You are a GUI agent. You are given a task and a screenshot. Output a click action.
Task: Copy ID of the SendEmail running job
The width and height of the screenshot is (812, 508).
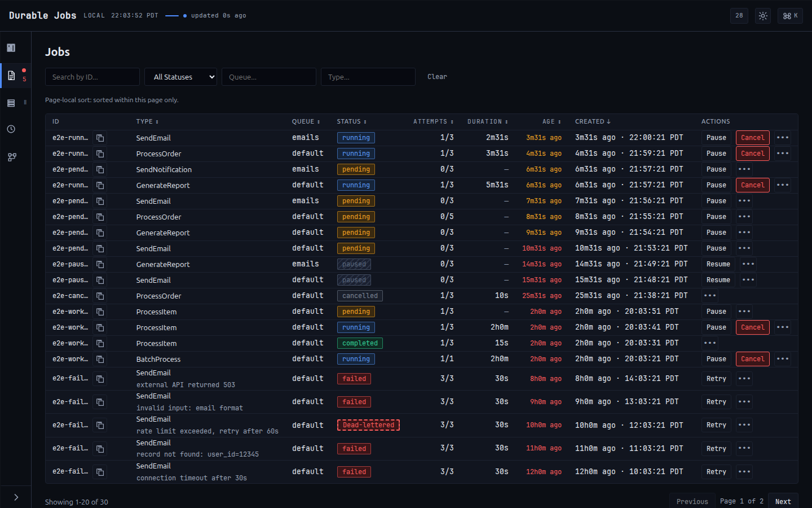coord(100,138)
